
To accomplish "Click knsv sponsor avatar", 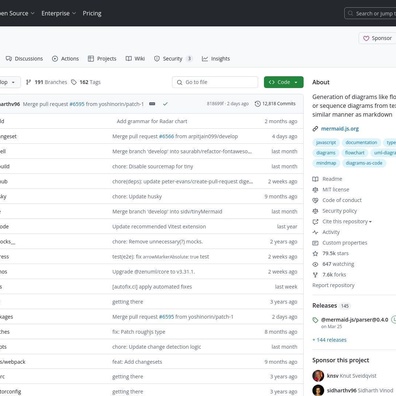I will (318, 376).
